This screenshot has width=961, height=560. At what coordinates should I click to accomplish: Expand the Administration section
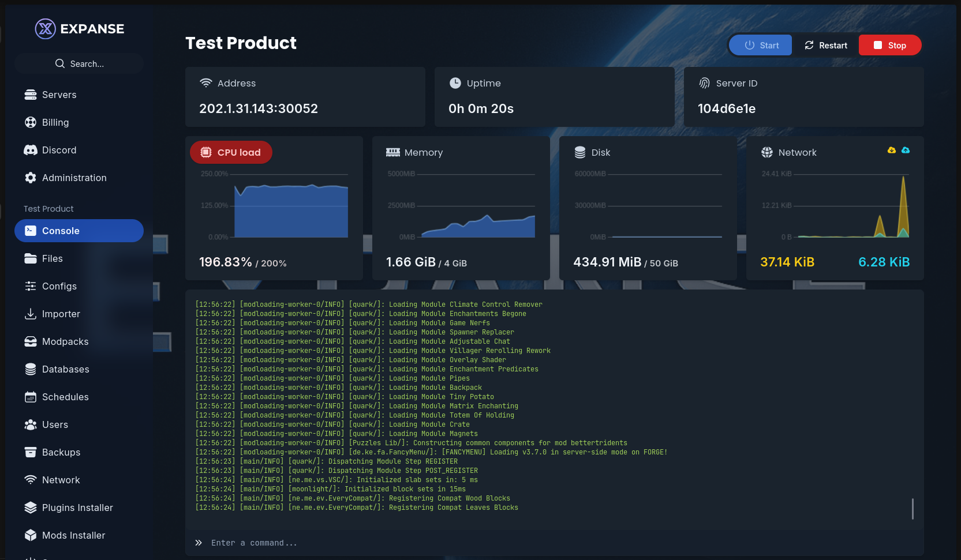[x=74, y=178]
